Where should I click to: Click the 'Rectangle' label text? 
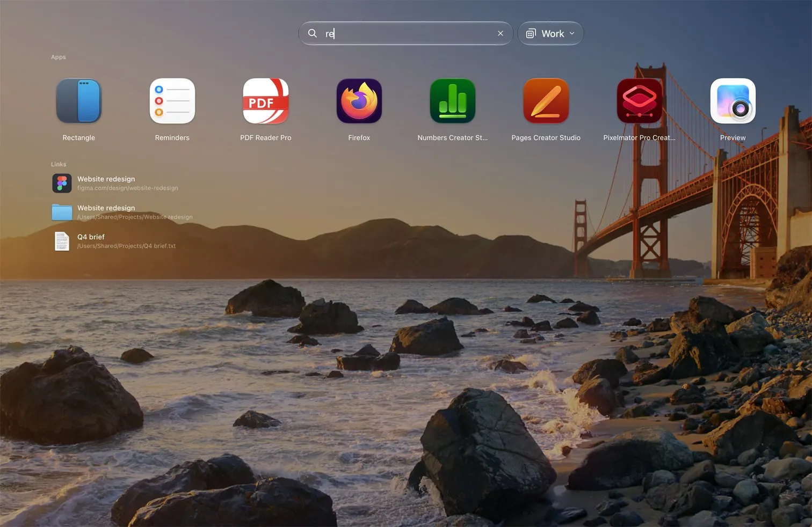pos(78,138)
